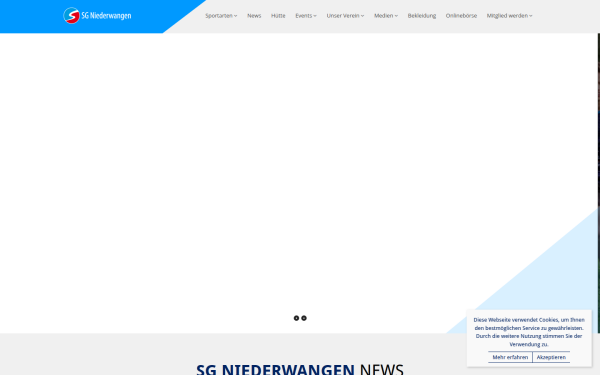Viewport: 600px width, 375px height.
Task: Click Mehr erfahren in cookie notice
Action: (x=510, y=357)
